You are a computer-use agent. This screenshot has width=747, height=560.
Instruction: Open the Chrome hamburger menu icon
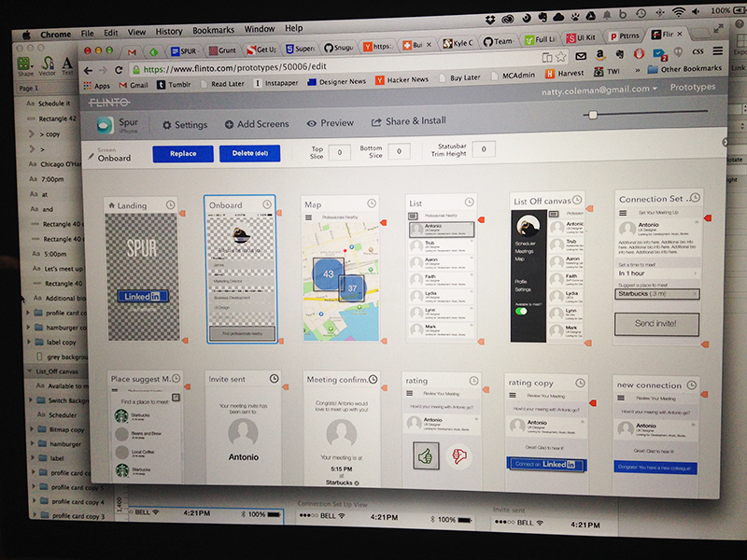pyautogui.click(x=717, y=50)
